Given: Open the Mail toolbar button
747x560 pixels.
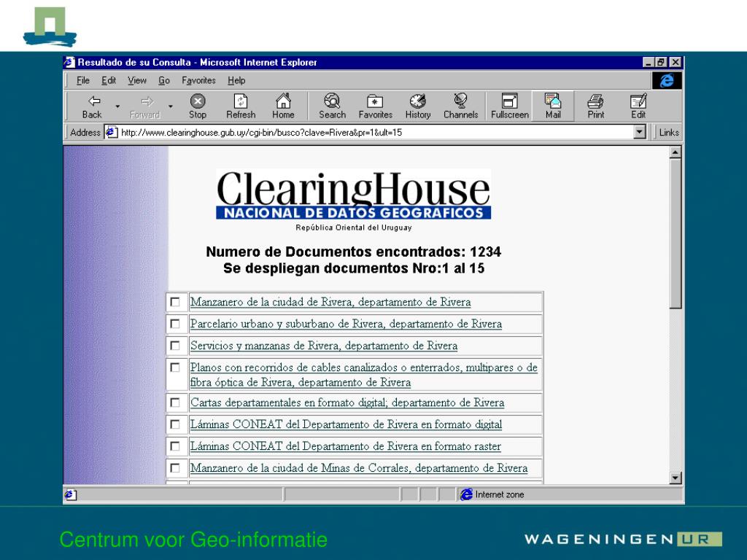Looking at the screenshot, I should click(x=553, y=106).
